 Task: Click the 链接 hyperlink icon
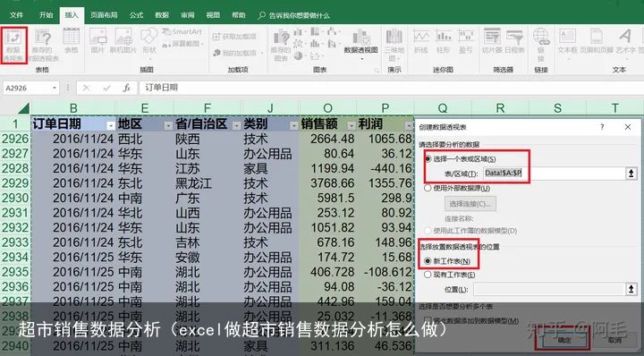coord(541,45)
